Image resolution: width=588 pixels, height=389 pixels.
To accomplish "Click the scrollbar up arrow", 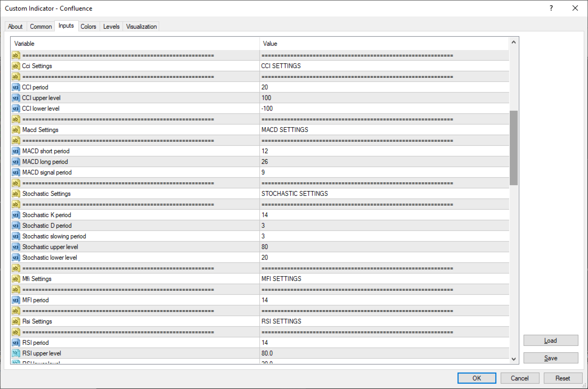I will (514, 43).
